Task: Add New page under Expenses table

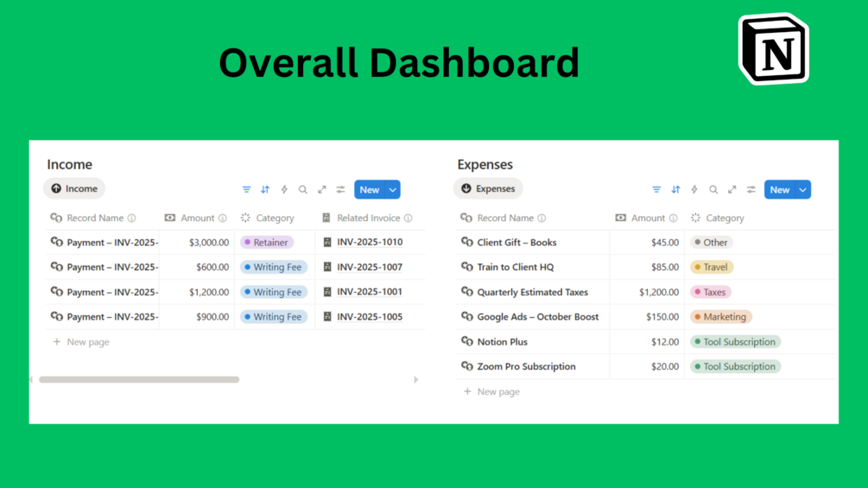Action: [x=491, y=392]
